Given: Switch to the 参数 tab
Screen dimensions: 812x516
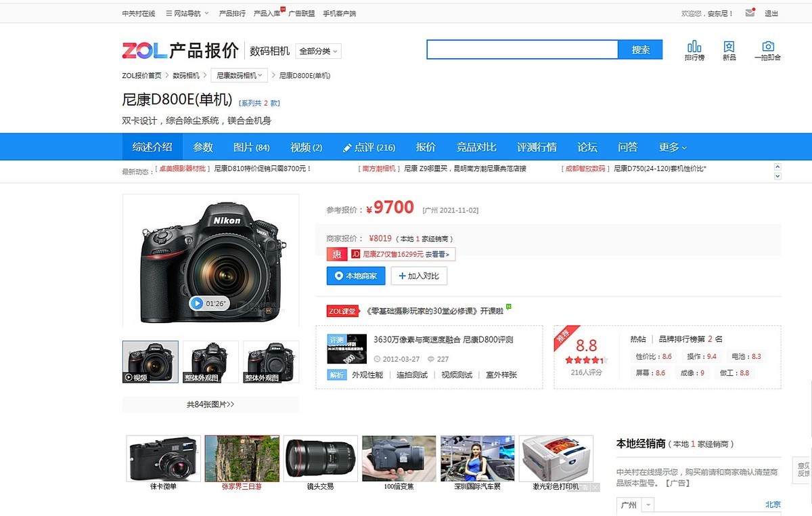Looking at the screenshot, I should click(203, 147).
